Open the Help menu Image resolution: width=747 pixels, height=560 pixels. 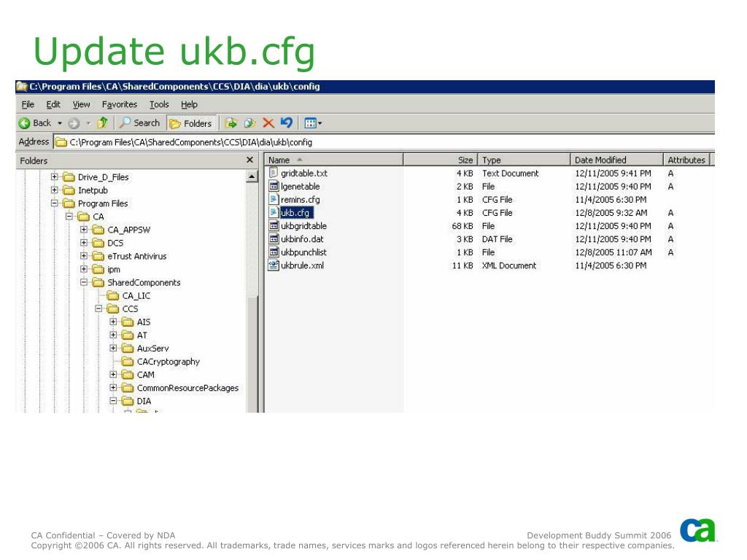coord(189,104)
